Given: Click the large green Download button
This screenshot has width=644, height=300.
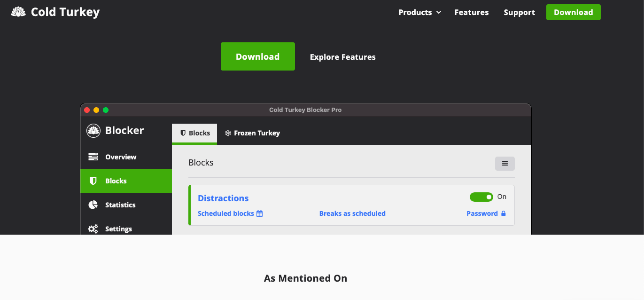Looking at the screenshot, I should pos(257,56).
